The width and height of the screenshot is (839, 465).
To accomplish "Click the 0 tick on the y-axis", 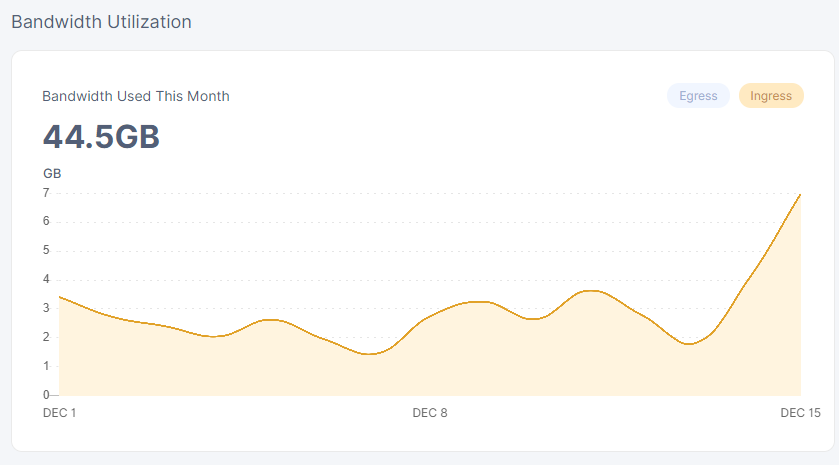I will tap(46, 395).
